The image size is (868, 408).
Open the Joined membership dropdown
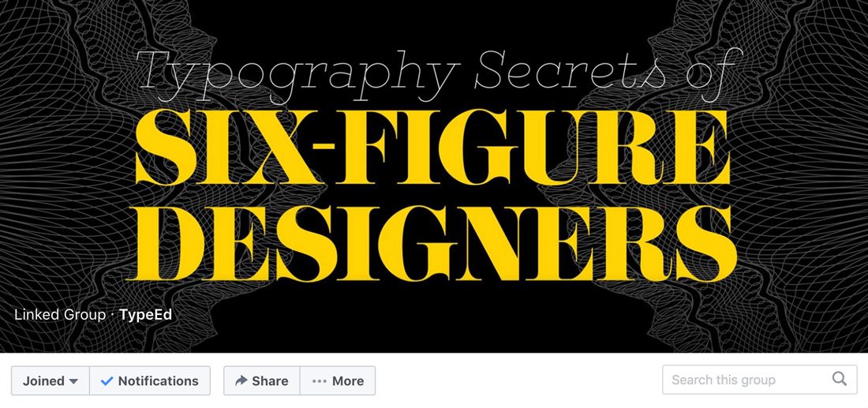pyautogui.click(x=51, y=381)
